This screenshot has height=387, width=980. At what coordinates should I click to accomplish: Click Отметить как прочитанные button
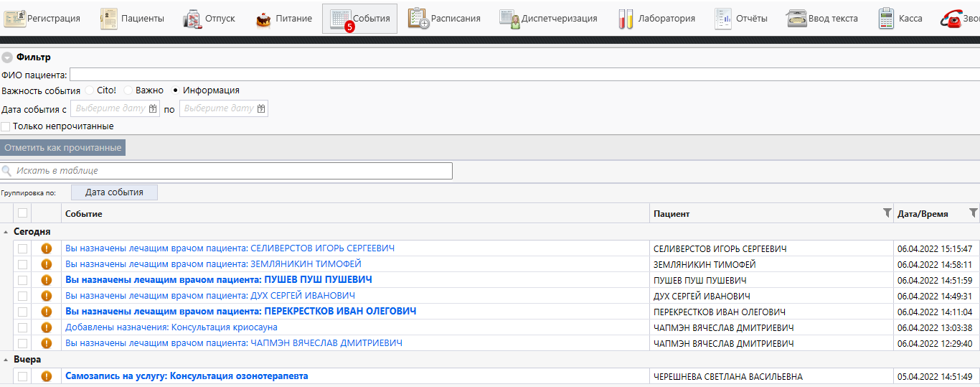pos(63,148)
